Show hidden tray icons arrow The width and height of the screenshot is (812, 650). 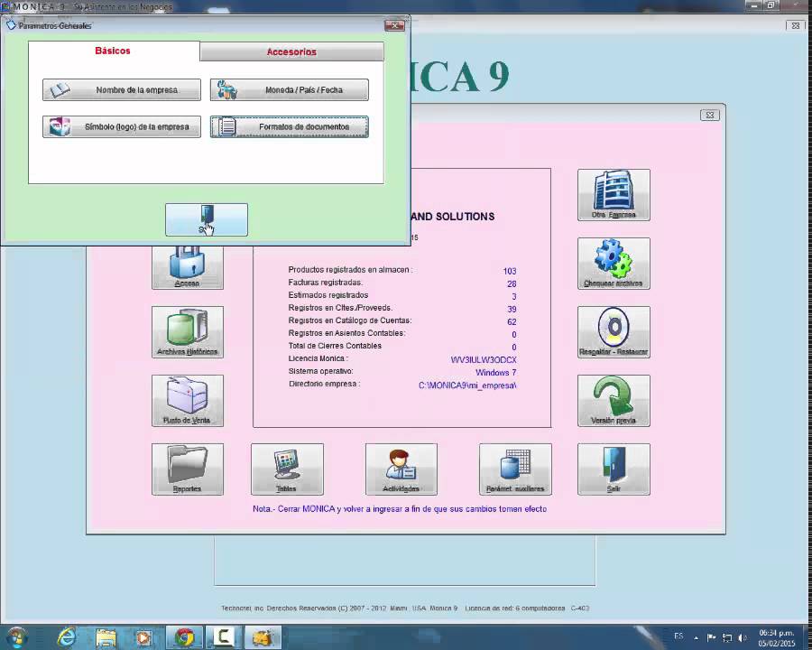pos(696,637)
